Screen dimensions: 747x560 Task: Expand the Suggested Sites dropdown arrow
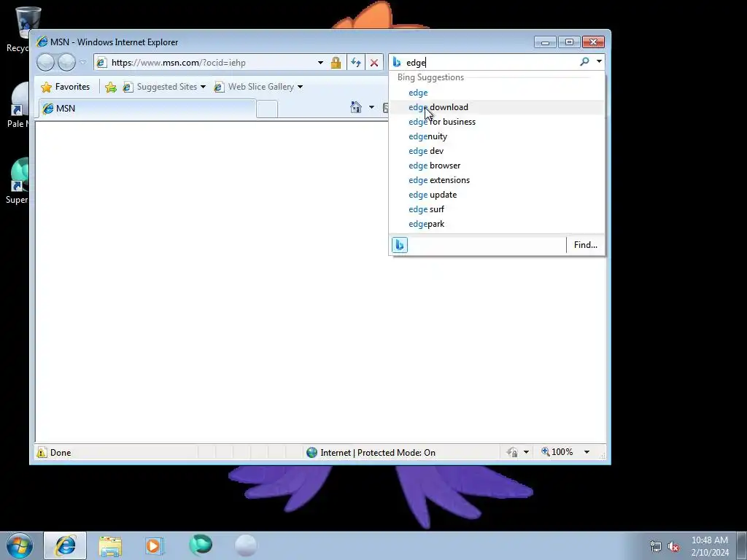pos(203,87)
